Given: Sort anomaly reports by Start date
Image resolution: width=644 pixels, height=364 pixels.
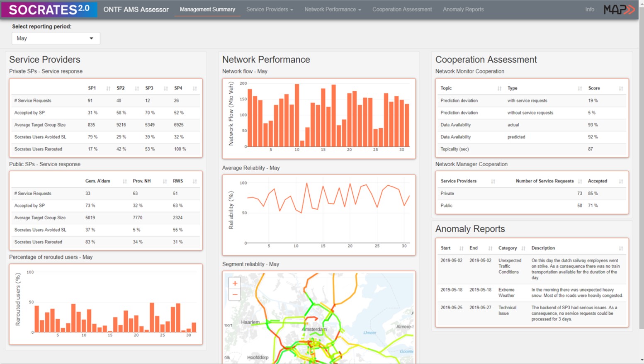Looking at the screenshot, I should pyautogui.click(x=461, y=248).
